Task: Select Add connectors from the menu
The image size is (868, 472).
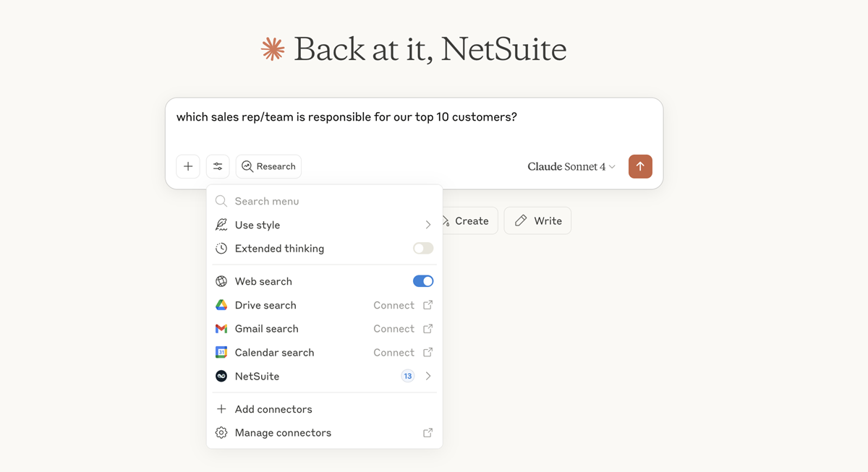Action: pyautogui.click(x=273, y=409)
